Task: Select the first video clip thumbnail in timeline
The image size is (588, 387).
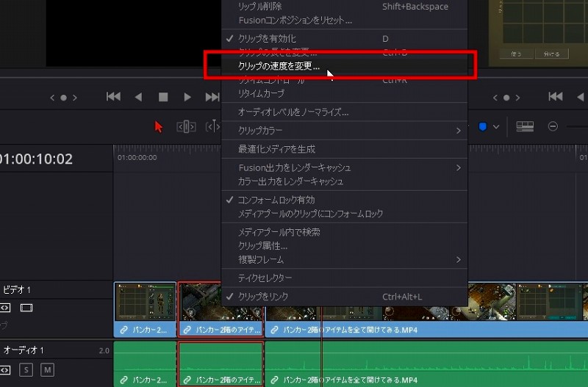Action: [x=145, y=301]
